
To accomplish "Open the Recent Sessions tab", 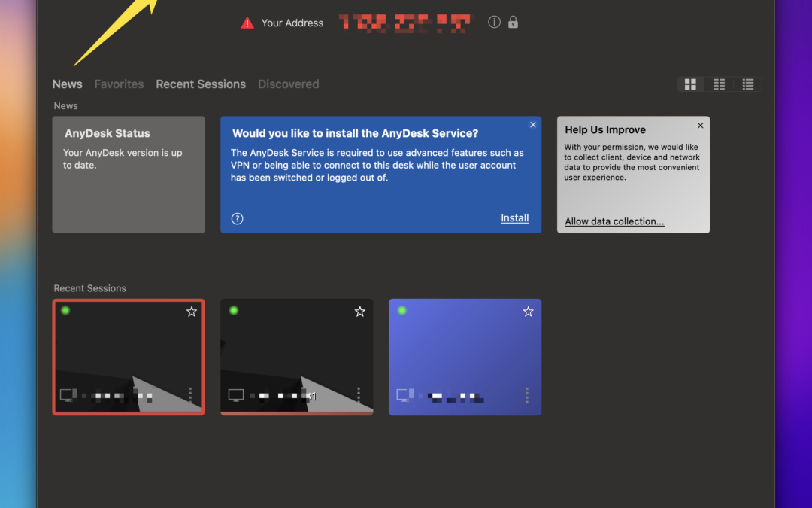I will (201, 84).
